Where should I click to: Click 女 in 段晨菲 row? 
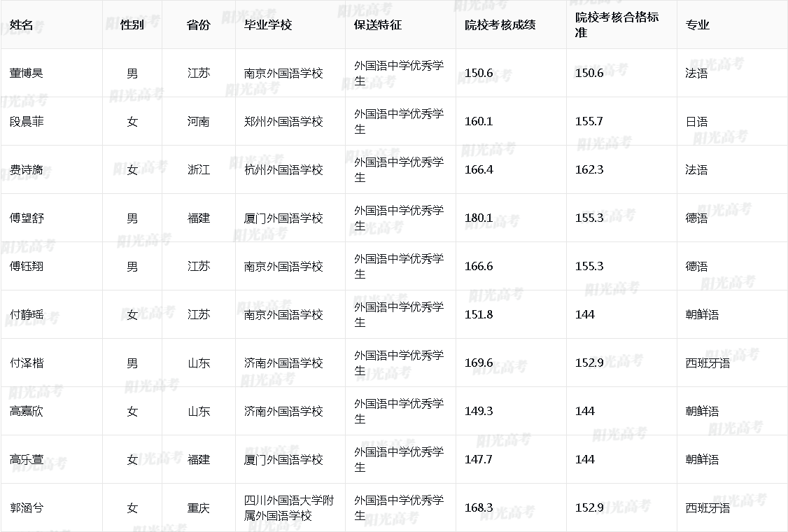pos(132,121)
